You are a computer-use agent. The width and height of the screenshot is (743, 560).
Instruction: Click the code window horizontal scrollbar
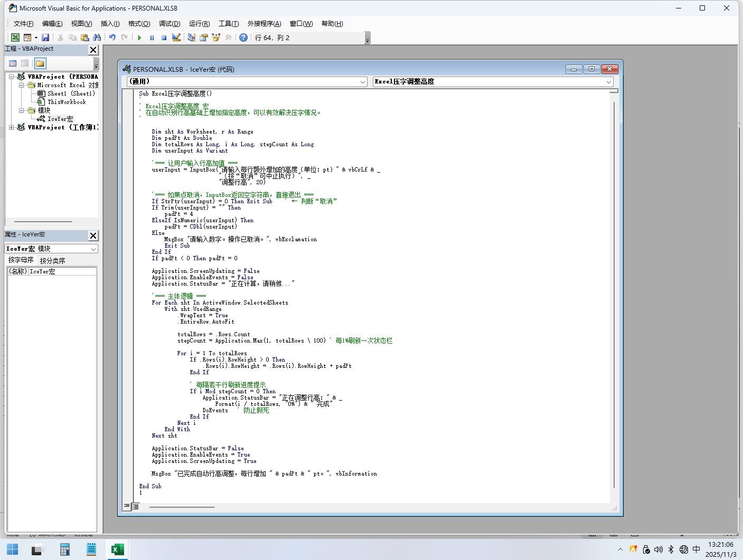coord(182,507)
